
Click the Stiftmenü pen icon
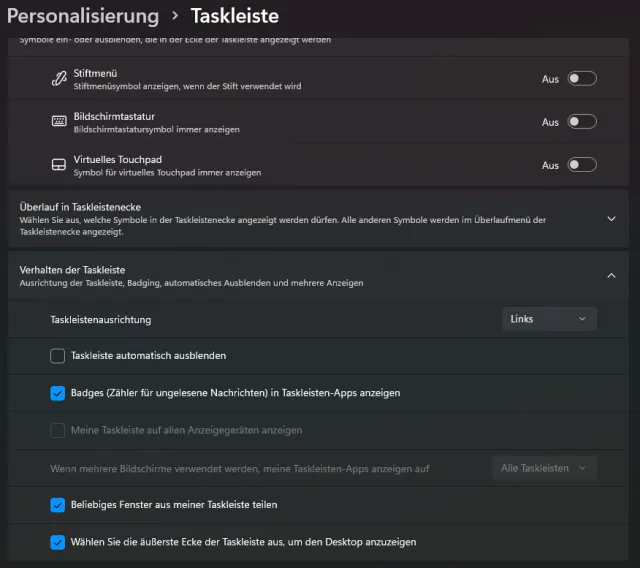click(x=58, y=79)
